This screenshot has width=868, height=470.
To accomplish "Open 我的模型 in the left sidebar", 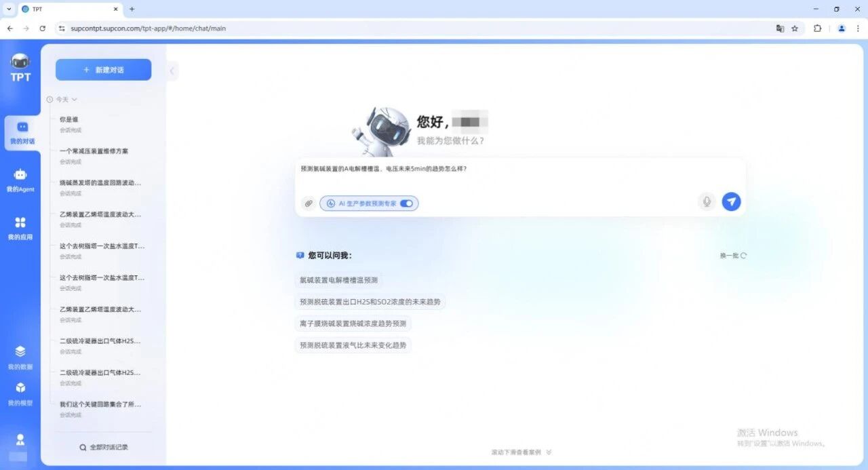I will [20, 394].
